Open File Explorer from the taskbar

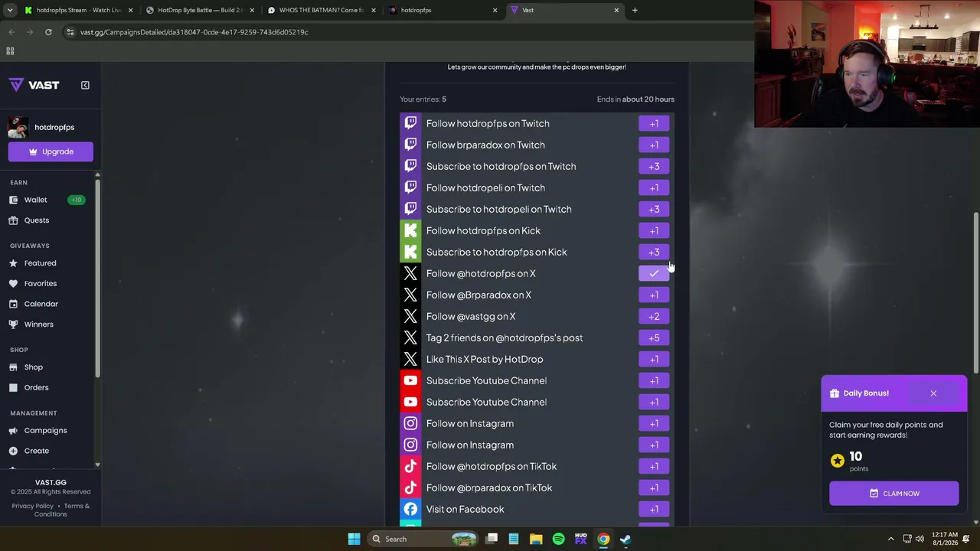point(536,539)
